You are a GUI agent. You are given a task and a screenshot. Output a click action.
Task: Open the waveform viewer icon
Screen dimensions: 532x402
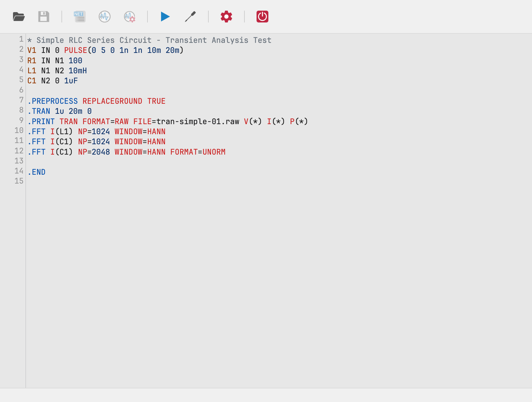[105, 17]
